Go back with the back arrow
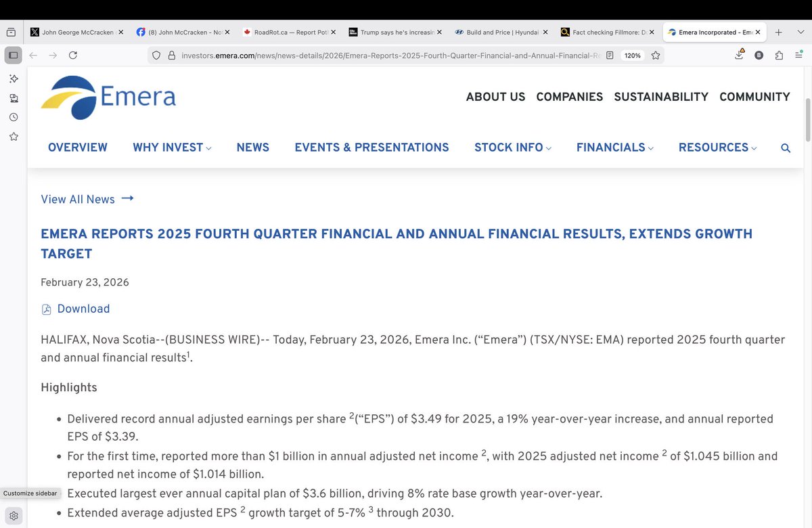This screenshot has width=812, height=528. coord(33,56)
